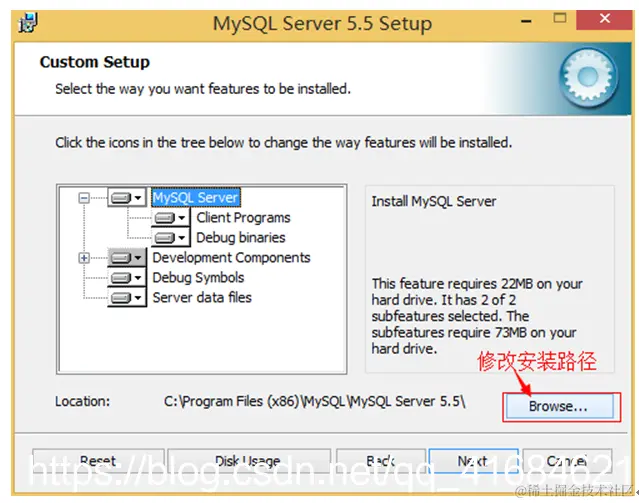Click the 'Custom Setup' heading

pyautogui.click(x=95, y=62)
